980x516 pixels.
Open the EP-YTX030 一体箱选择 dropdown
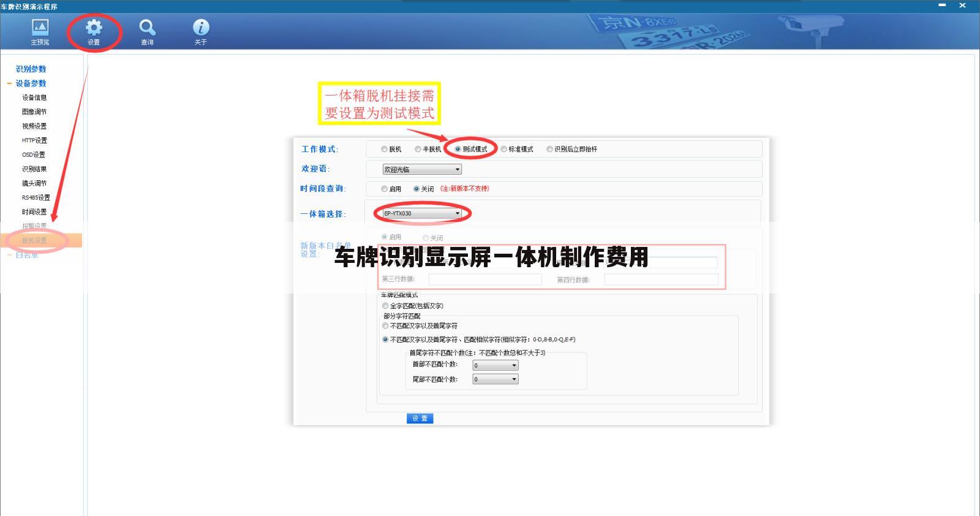pos(422,213)
